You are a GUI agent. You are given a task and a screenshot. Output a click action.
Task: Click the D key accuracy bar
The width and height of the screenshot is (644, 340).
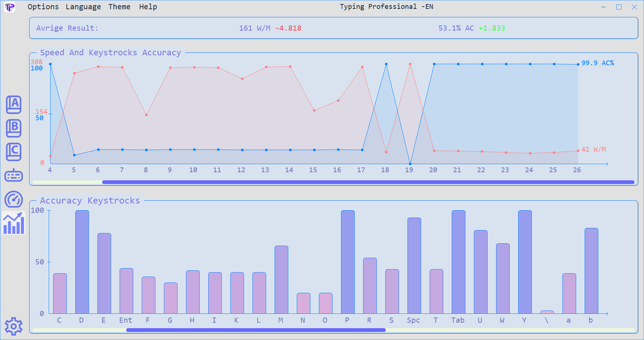coord(82,262)
